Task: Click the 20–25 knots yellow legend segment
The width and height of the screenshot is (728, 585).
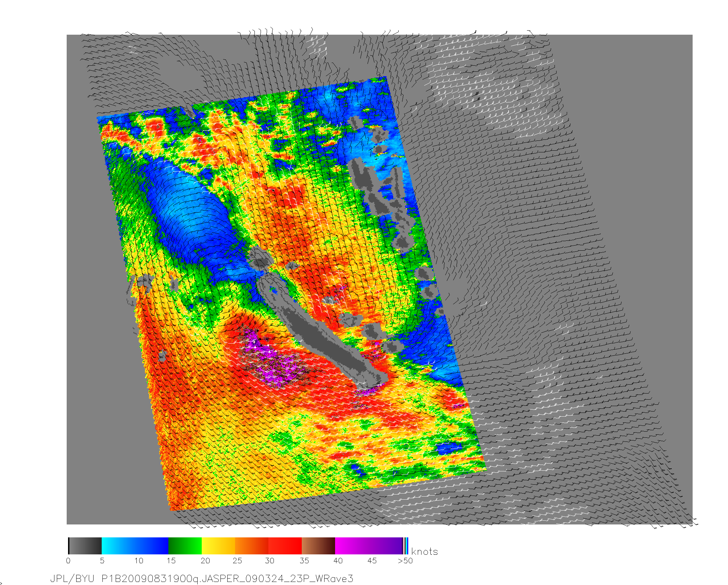Action: click(x=218, y=546)
